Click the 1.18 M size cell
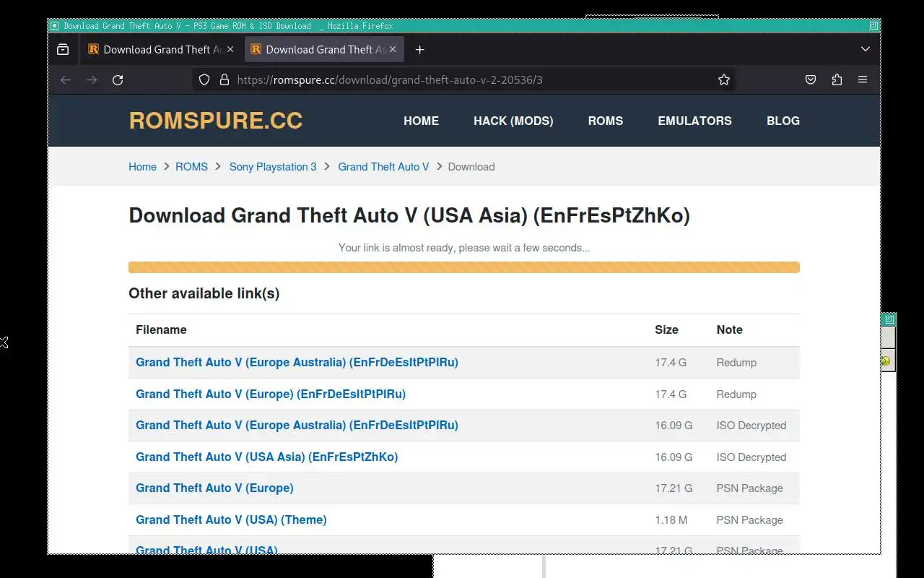 671,520
